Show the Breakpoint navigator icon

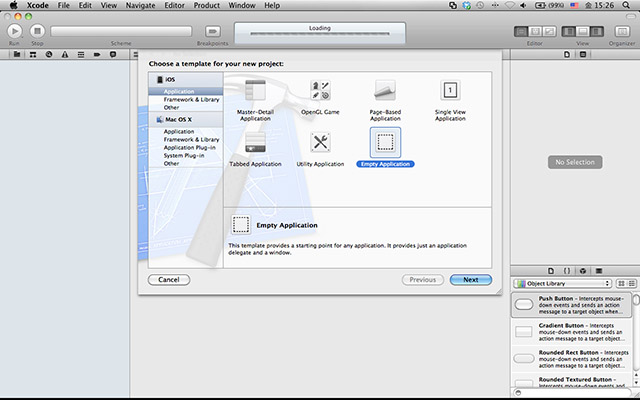(x=97, y=54)
